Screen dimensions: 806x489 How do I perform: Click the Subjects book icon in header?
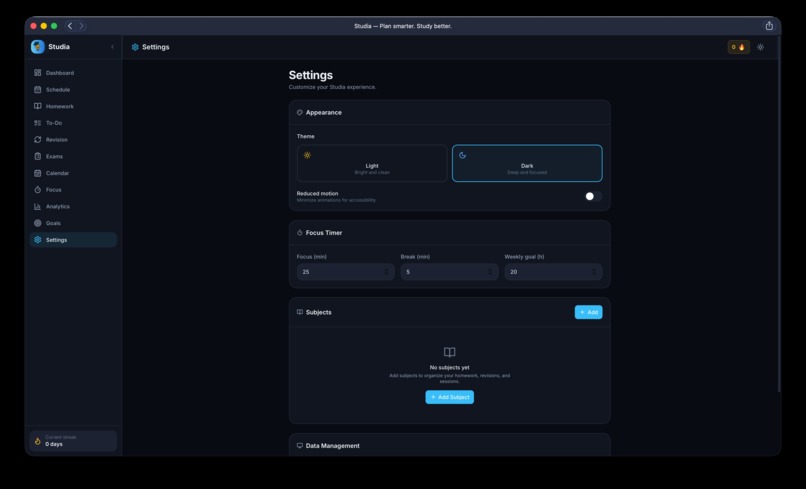pos(300,312)
